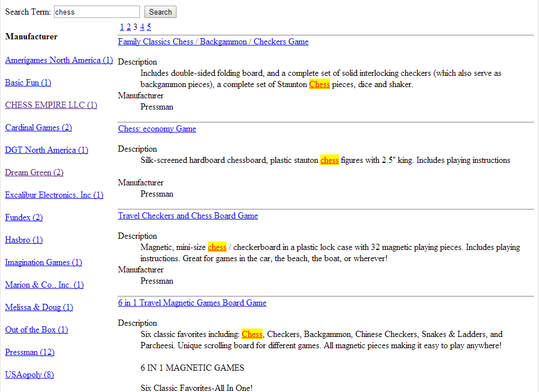The height and width of the screenshot is (392, 539).
Task: Click highlighted chess in Travel Checkers description
Action: [x=217, y=247]
